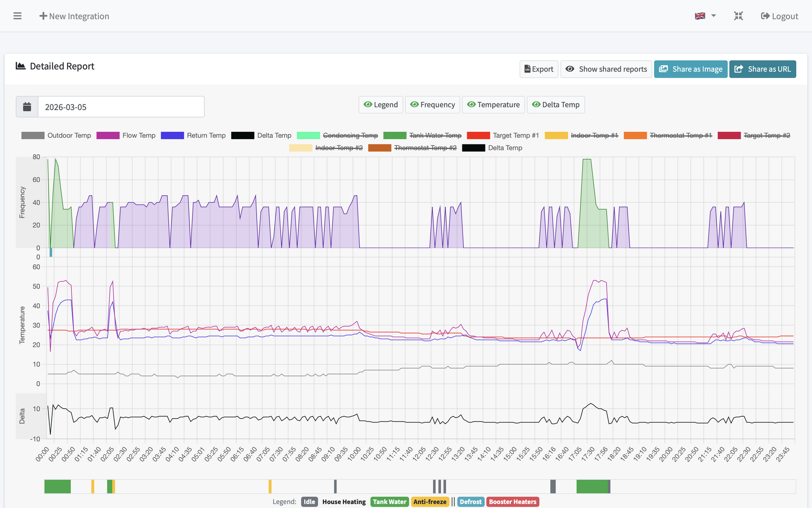This screenshot has width=812, height=508.
Task: Enable the Tank Water Temp series
Action: click(435, 135)
